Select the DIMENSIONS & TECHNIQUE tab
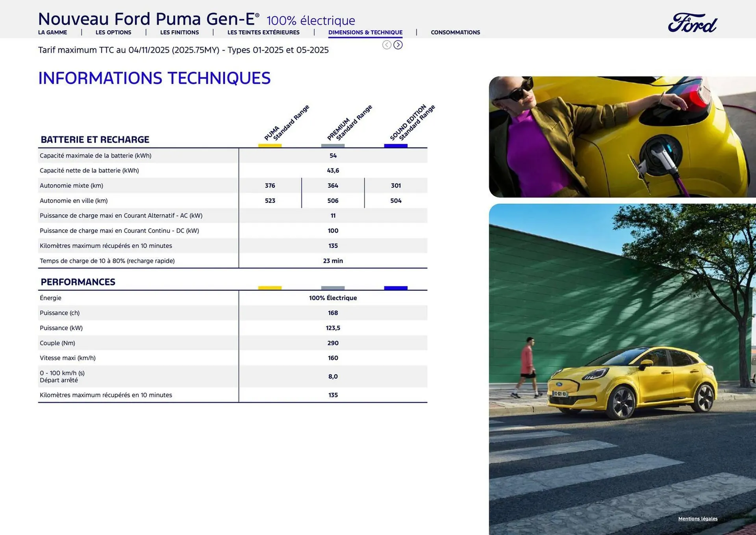The image size is (756, 535). 365,32
